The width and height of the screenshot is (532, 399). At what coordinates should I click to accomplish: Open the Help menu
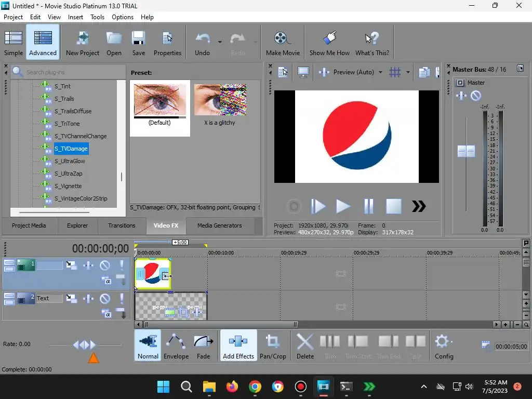click(x=147, y=17)
